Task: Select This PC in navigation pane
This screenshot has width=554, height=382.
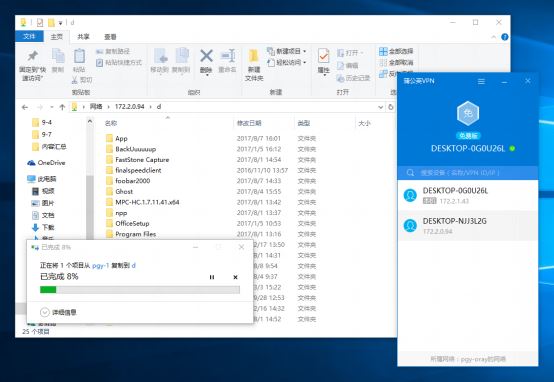Action: coord(42,179)
